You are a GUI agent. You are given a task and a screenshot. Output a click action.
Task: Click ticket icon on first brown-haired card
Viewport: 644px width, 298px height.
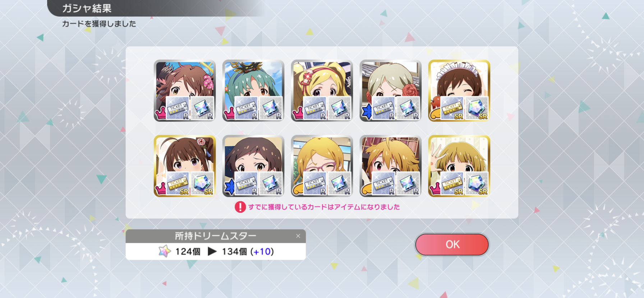click(178, 108)
